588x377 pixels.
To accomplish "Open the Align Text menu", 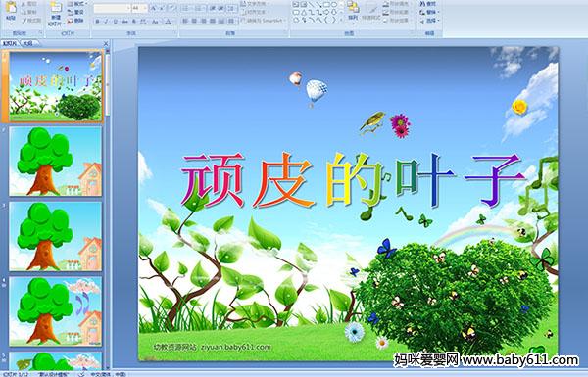I will [x=255, y=12].
